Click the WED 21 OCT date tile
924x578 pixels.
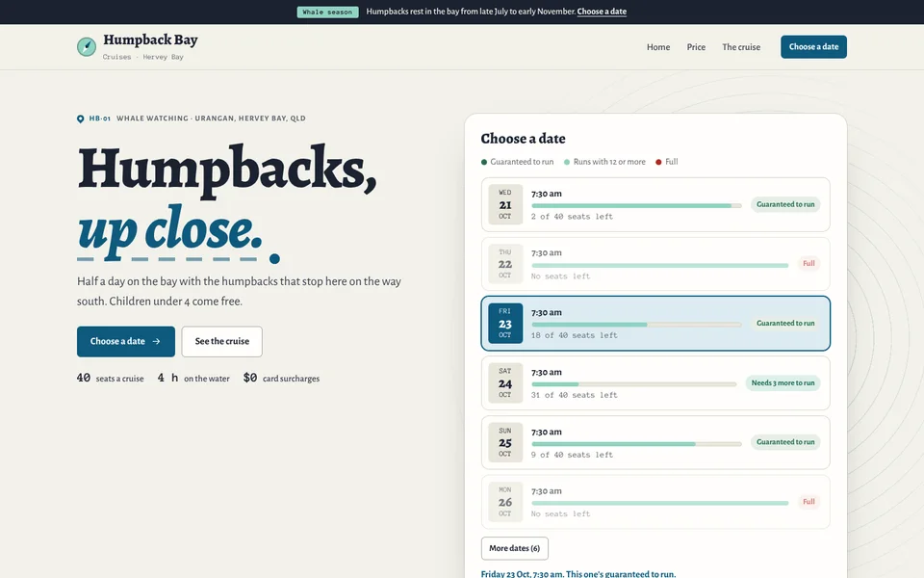pyautogui.click(x=505, y=204)
